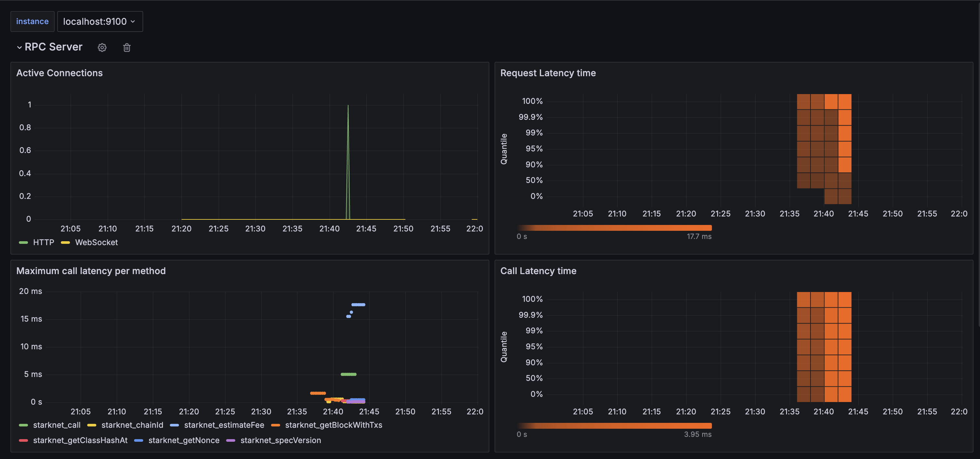Click the green starknet_call line at 5 ms
Viewport: 980px width, 459px height.
pyautogui.click(x=348, y=374)
